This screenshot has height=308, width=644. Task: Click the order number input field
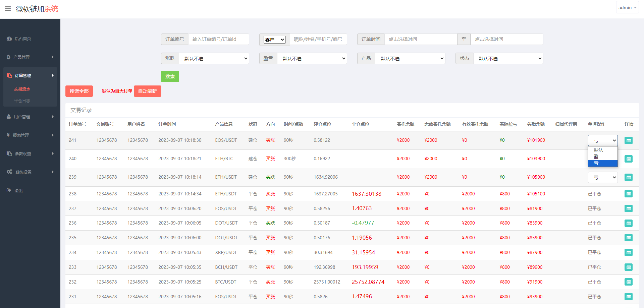[218, 39]
